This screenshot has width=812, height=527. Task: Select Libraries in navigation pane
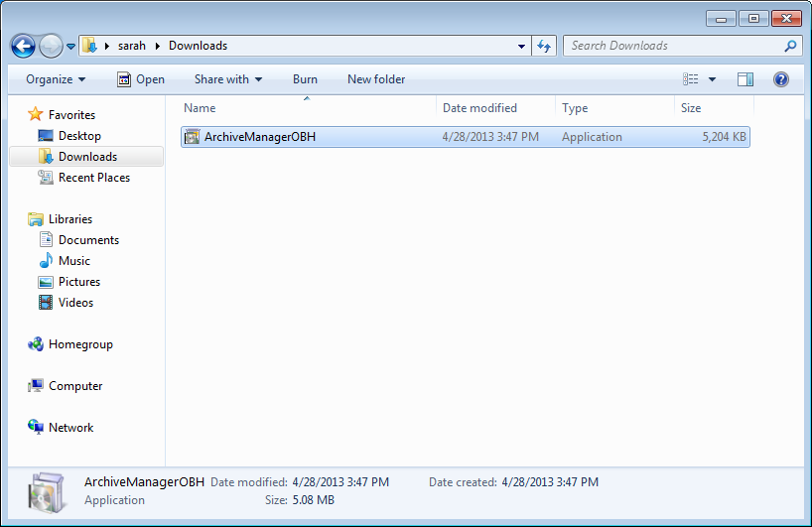tap(70, 219)
